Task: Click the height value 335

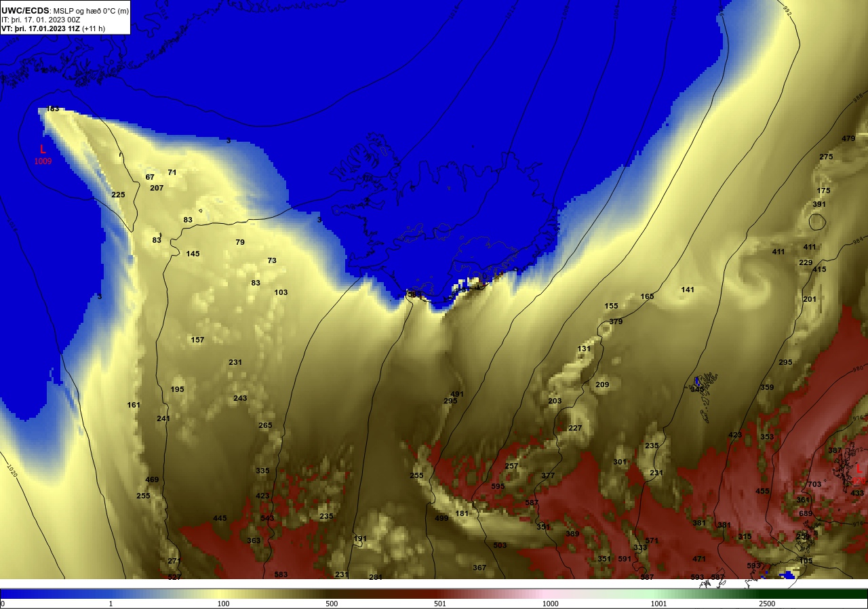Action: pos(262,471)
